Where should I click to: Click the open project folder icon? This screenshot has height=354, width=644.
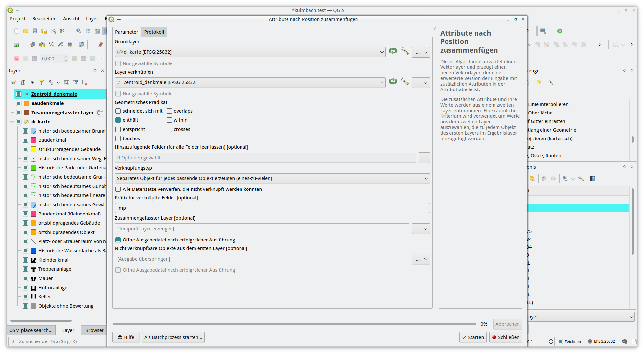pos(26,31)
